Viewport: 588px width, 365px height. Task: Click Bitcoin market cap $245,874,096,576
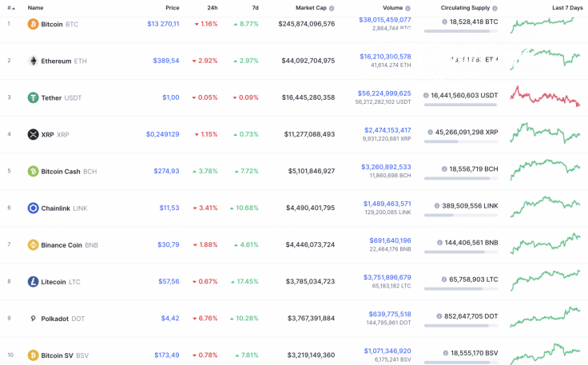point(306,24)
